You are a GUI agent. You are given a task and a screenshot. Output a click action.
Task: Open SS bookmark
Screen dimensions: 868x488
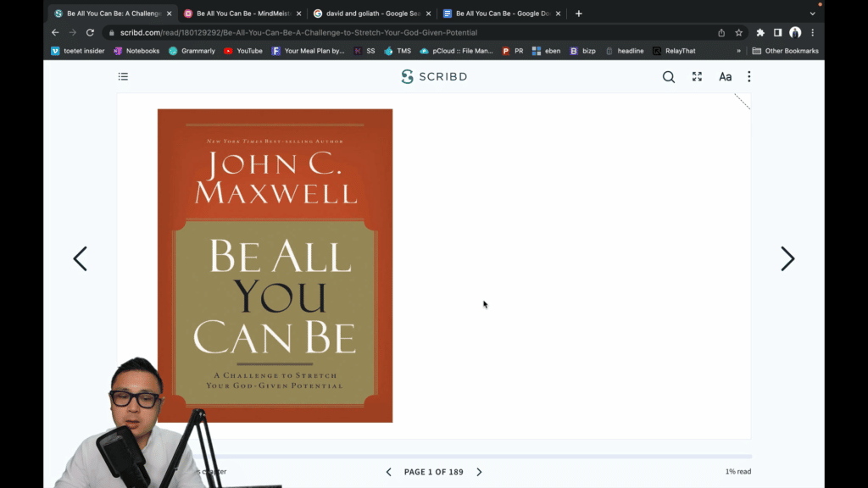coord(364,51)
